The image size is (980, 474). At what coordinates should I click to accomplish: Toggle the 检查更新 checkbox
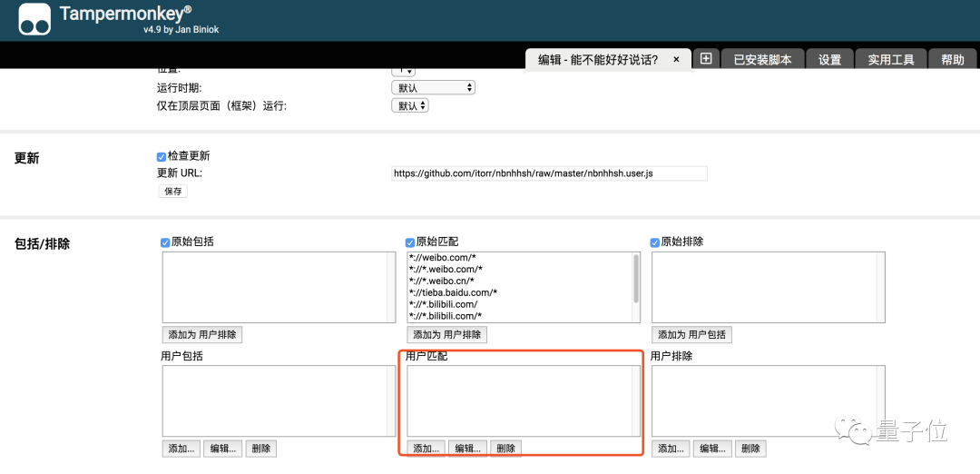point(162,157)
